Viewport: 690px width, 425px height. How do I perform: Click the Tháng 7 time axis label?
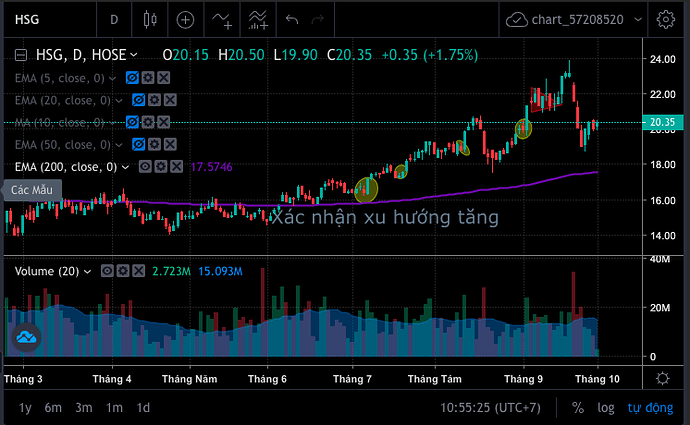point(352,379)
